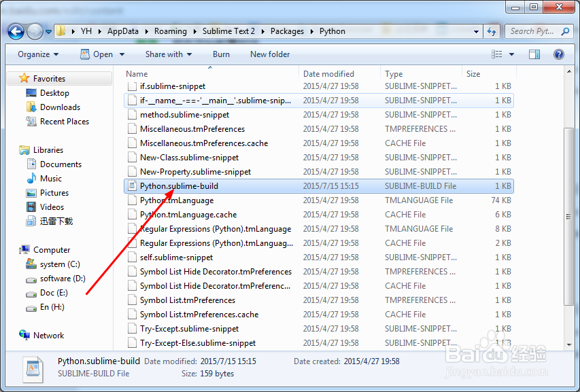Click the Forward navigation arrow button
Image resolution: width=580 pixels, height=392 pixels.
(x=35, y=31)
